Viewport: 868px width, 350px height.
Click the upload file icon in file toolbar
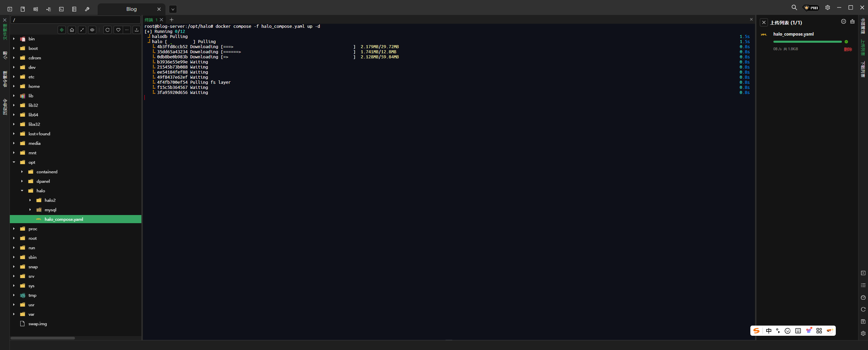pyautogui.click(x=137, y=30)
